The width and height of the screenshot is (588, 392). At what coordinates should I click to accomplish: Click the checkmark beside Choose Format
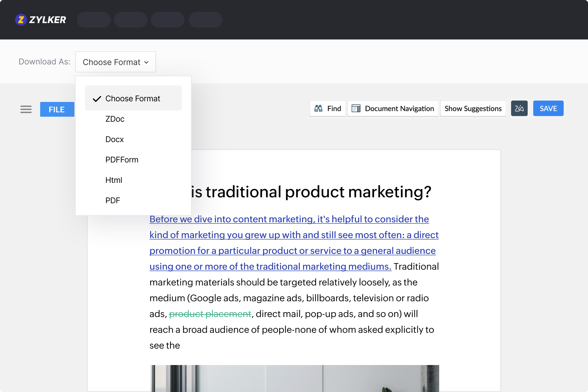(97, 99)
